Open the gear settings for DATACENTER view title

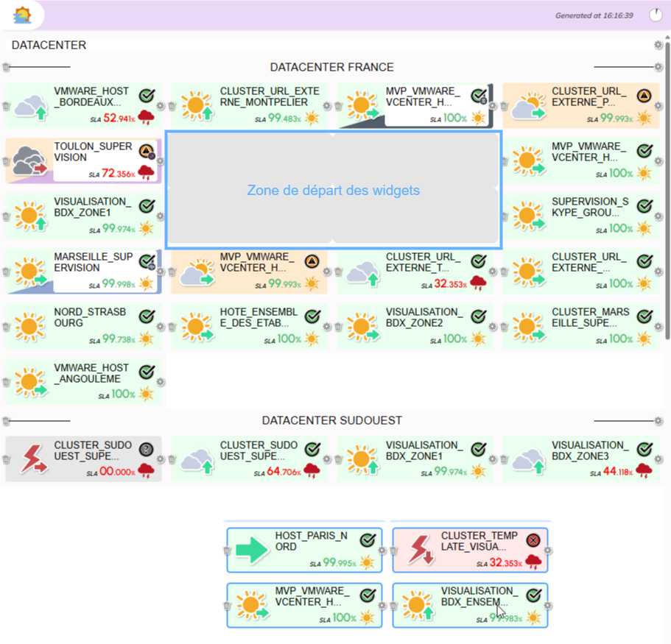point(658,45)
